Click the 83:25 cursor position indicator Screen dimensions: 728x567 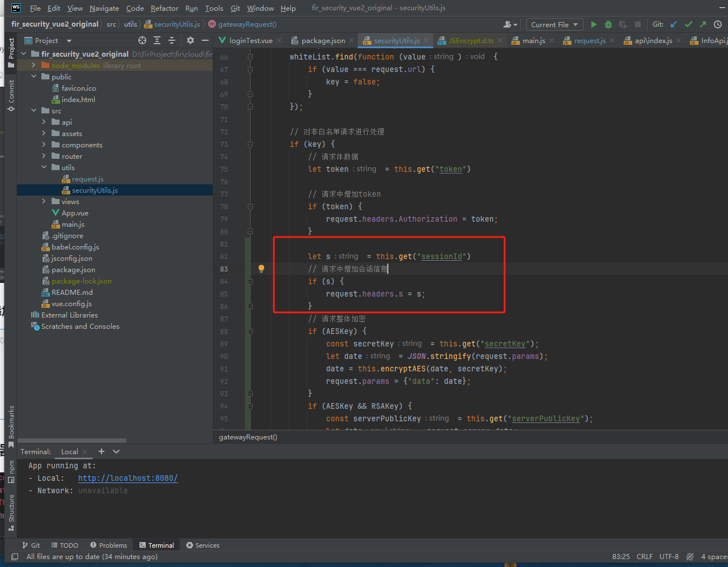point(621,557)
